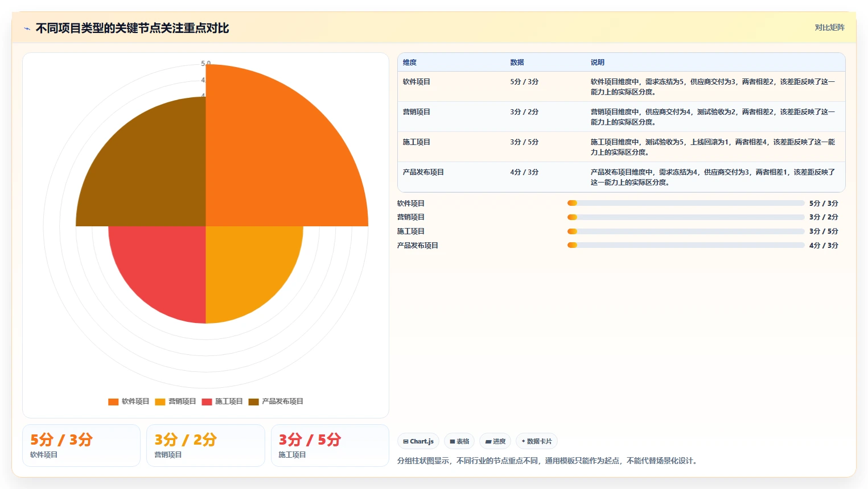Toggle 施工项目 legend entry in the chart

tap(222, 401)
